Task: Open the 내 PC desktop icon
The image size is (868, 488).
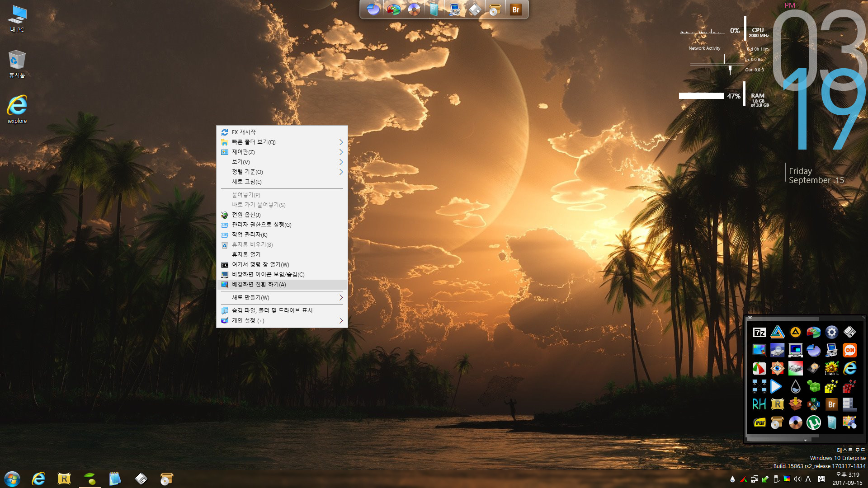Action: 17,19
